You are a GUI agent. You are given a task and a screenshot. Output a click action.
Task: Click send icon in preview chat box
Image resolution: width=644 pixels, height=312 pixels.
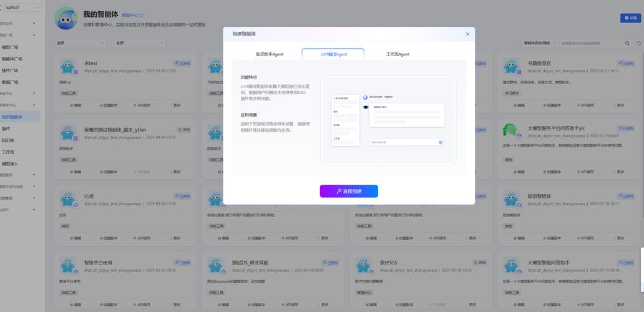(440, 142)
